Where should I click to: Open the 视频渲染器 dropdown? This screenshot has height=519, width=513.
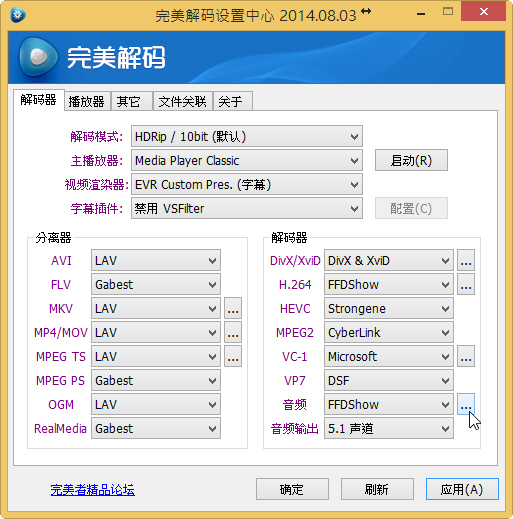pyautogui.click(x=247, y=185)
